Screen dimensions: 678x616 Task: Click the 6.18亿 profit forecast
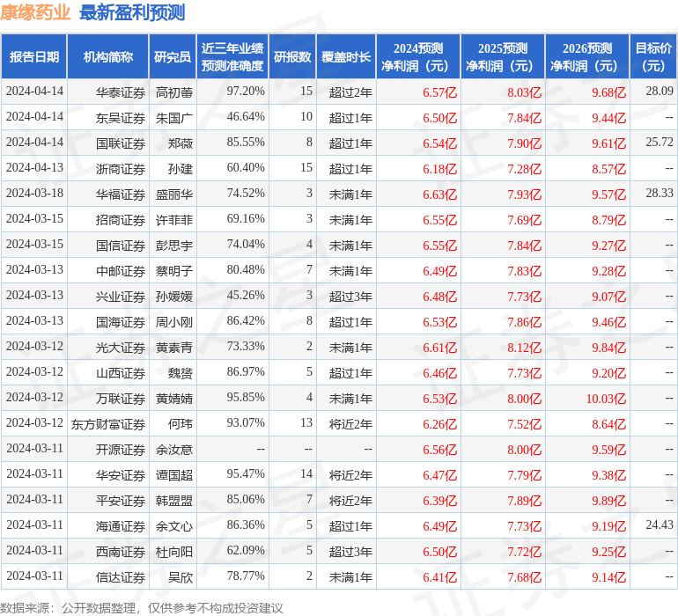coord(439,169)
